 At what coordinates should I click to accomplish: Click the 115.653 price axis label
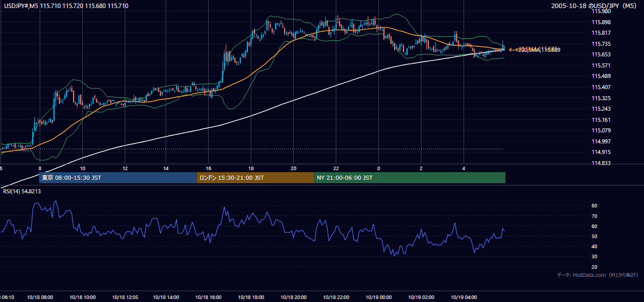[602, 54]
